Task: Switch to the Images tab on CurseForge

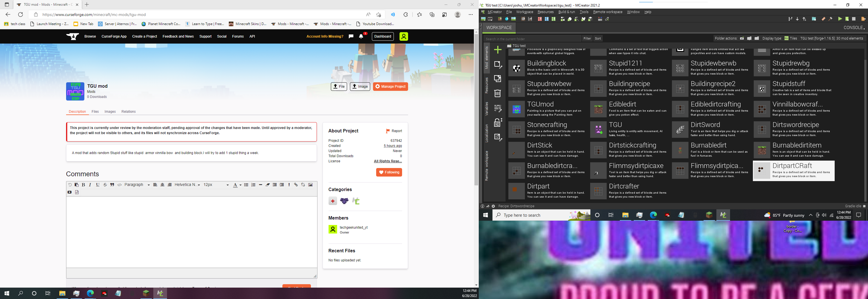Action: (110, 111)
